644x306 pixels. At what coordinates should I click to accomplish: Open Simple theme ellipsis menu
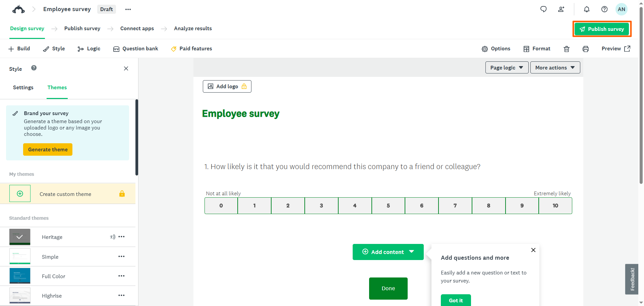click(x=121, y=256)
